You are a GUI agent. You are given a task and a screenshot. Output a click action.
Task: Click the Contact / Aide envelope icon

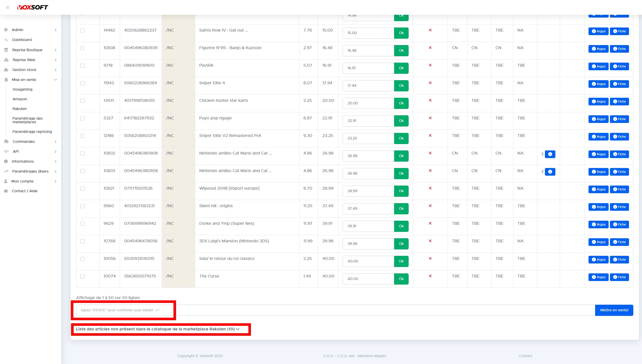(6, 191)
